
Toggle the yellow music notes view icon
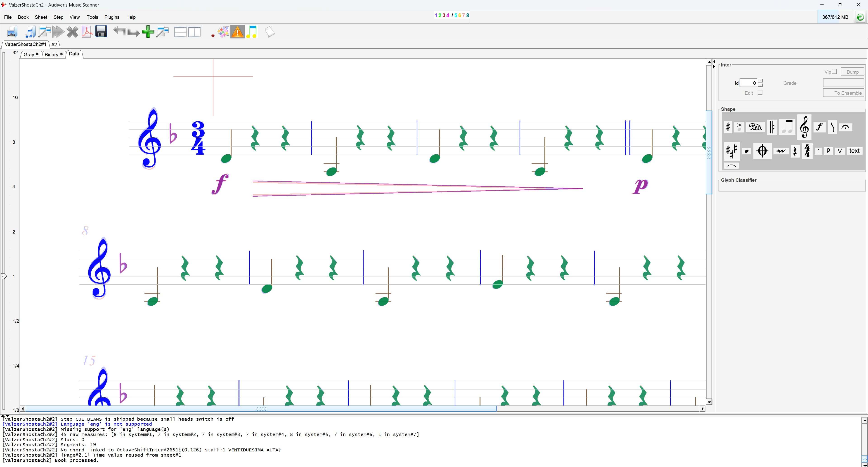tap(251, 32)
